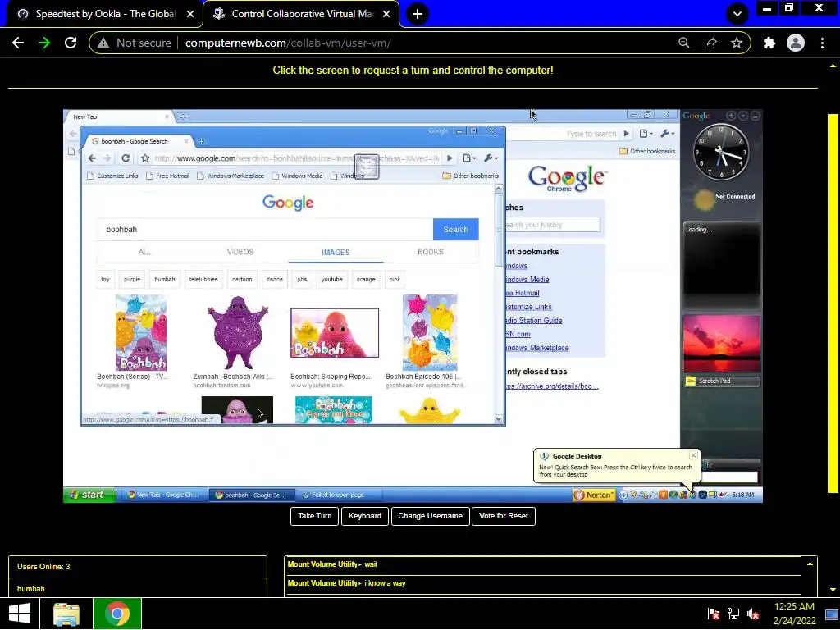The image size is (840, 630).
Task: Switch to the VIDEOS results tab
Action: (240, 252)
